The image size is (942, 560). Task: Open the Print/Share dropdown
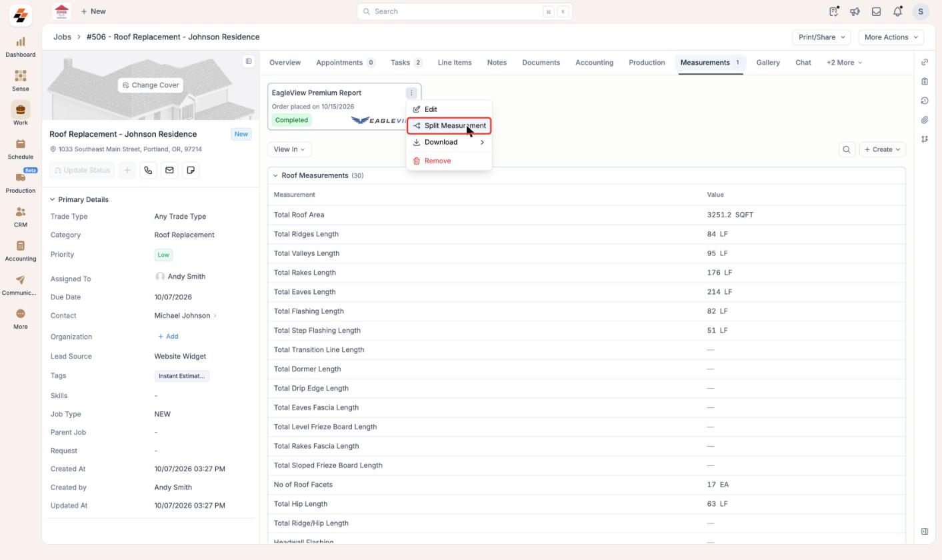[x=821, y=37]
